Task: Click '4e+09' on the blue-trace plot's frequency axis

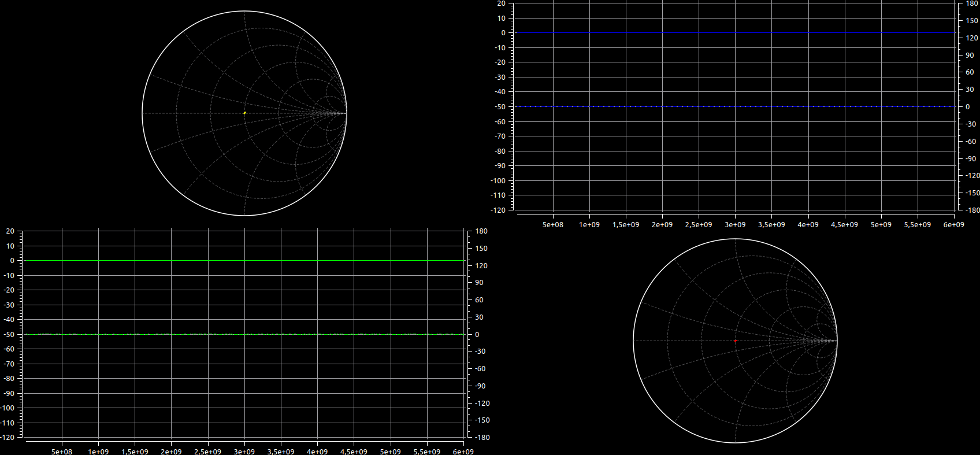Action: (x=808, y=225)
